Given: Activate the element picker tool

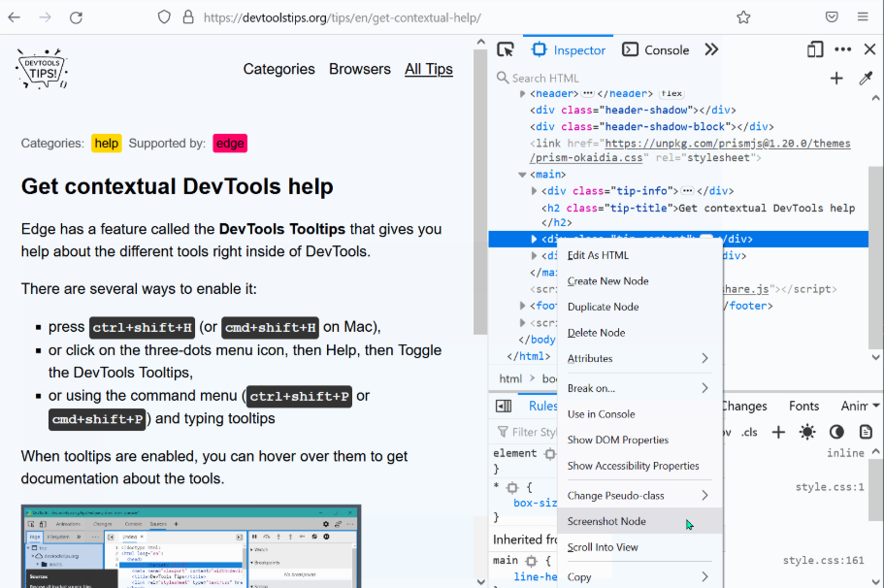Looking at the screenshot, I should pyautogui.click(x=505, y=49).
